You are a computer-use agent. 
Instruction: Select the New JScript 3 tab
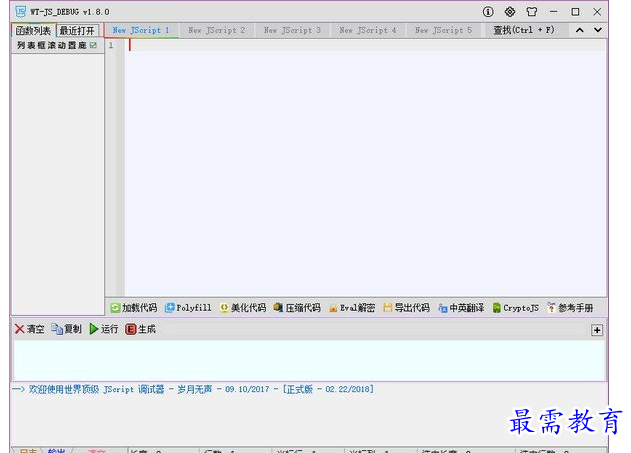[292, 30]
